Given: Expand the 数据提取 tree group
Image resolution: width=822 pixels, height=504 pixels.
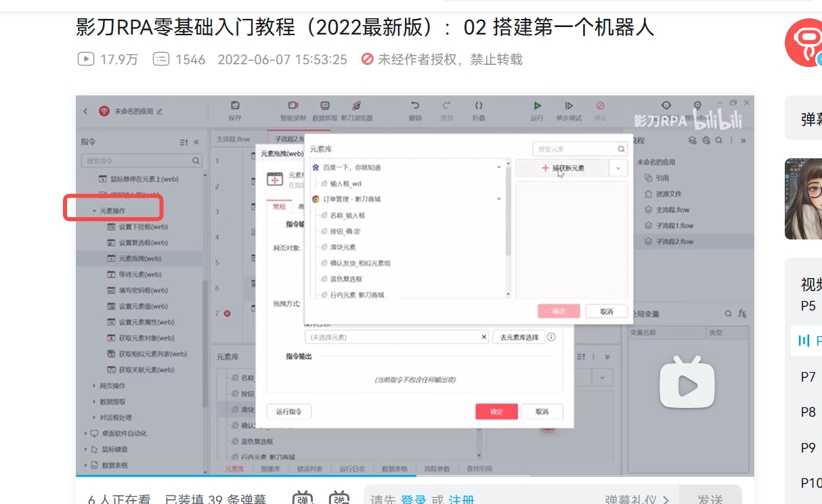Looking at the screenshot, I should point(94,401).
